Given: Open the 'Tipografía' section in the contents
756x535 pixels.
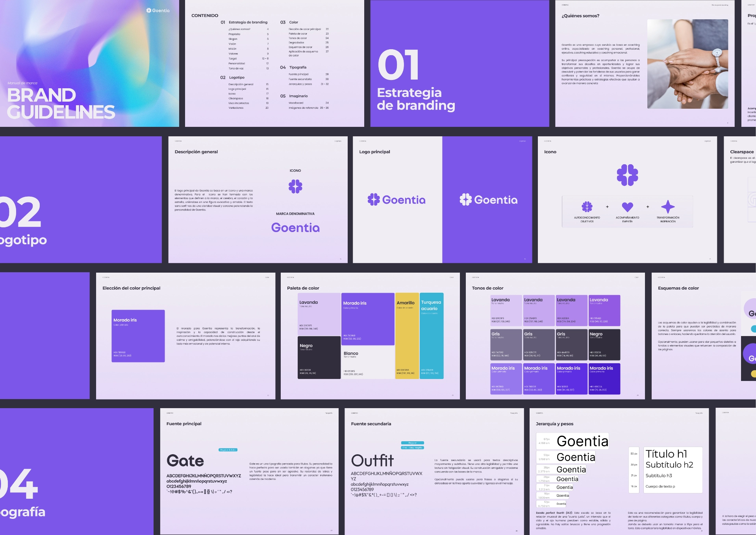Looking at the screenshot, I should click(x=297, y=67).
